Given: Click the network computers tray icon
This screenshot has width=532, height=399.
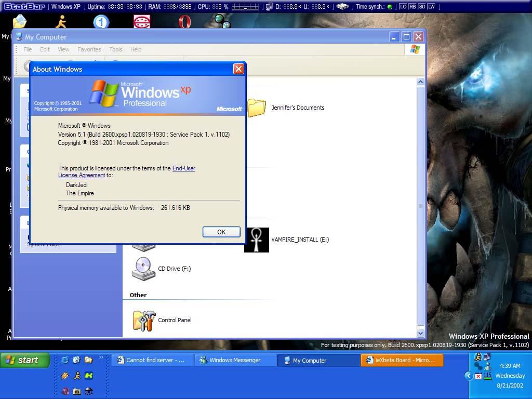Looking at the screenshot, I should click(487, 357).
